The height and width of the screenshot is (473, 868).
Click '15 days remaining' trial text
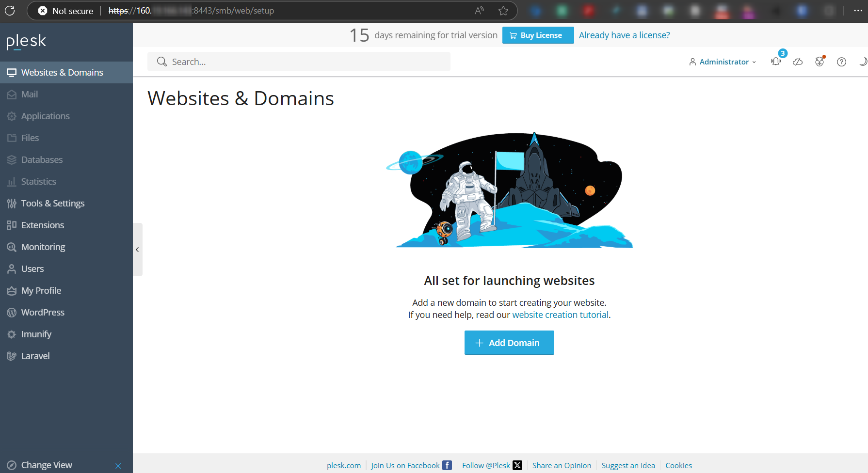point(423,35)
